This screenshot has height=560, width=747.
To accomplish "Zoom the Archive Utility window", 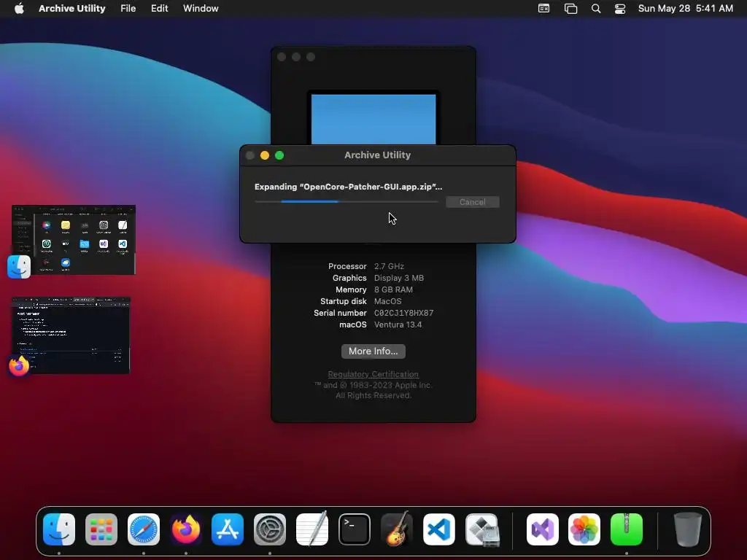I will (x=279, y=155).
